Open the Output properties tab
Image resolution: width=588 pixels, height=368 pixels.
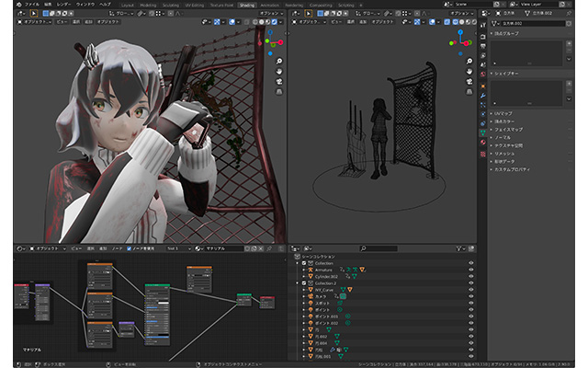coord(483,46)
